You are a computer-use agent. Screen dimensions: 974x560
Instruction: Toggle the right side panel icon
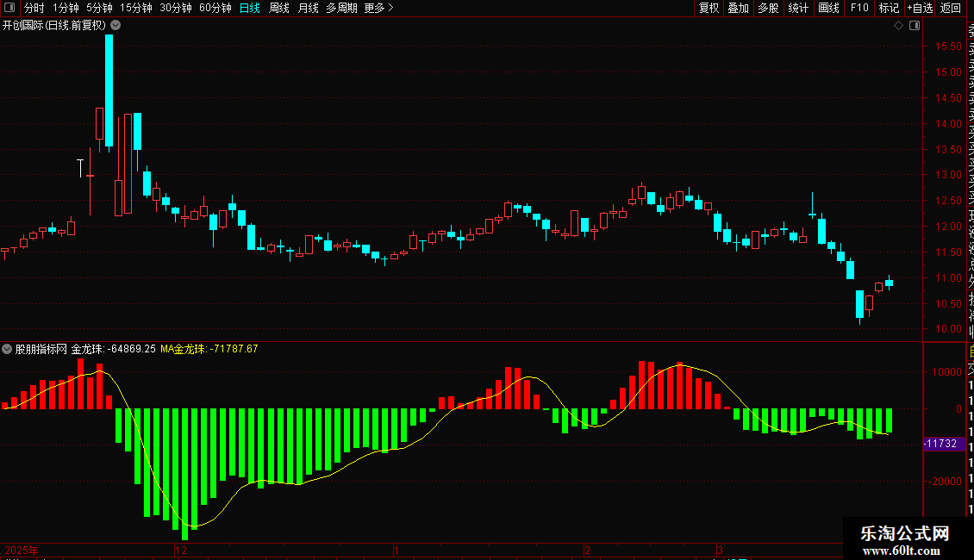tap(915, 26)
